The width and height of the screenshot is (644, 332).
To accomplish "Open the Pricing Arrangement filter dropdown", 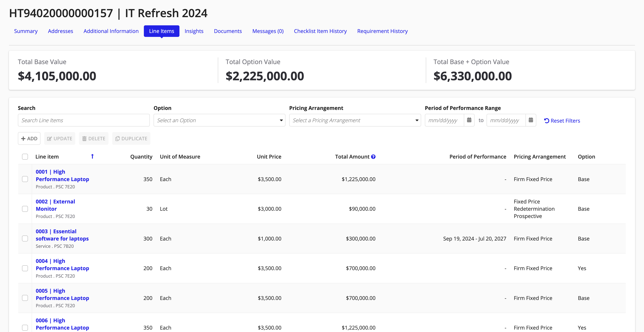I will 355,120.
